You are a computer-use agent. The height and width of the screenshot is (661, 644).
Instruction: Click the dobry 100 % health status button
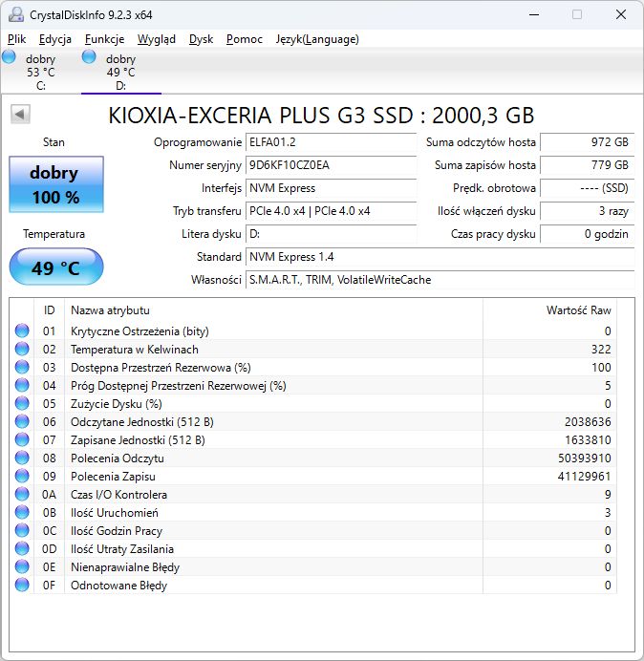56,184
